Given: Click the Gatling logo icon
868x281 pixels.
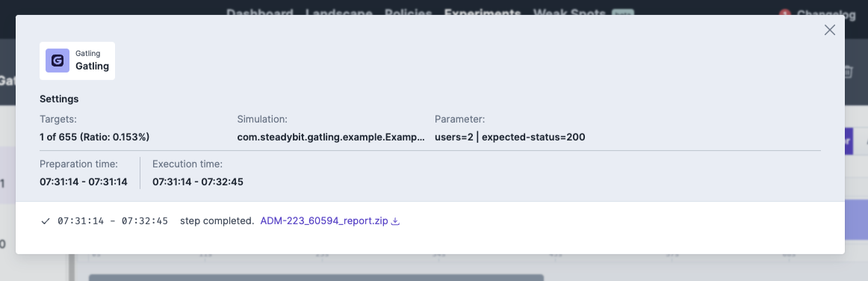Looking at the screenshot, I should [58, 61].
